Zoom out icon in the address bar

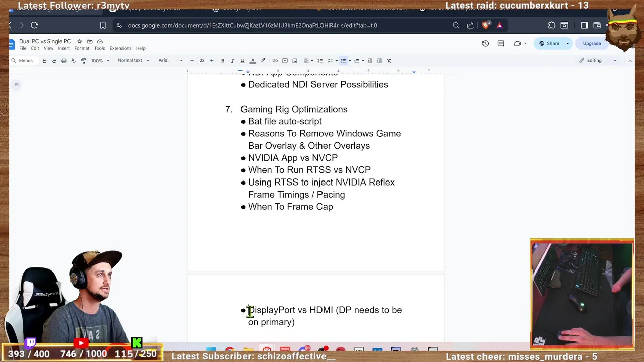456,25
